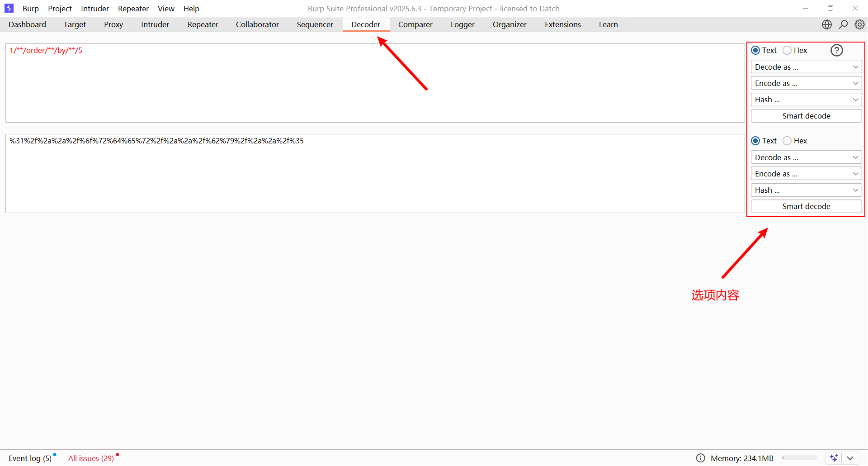Open second panel's Decode as dropdown
Image resolution: width=868 pixels, height=466 pixels.
coord(806,157)
